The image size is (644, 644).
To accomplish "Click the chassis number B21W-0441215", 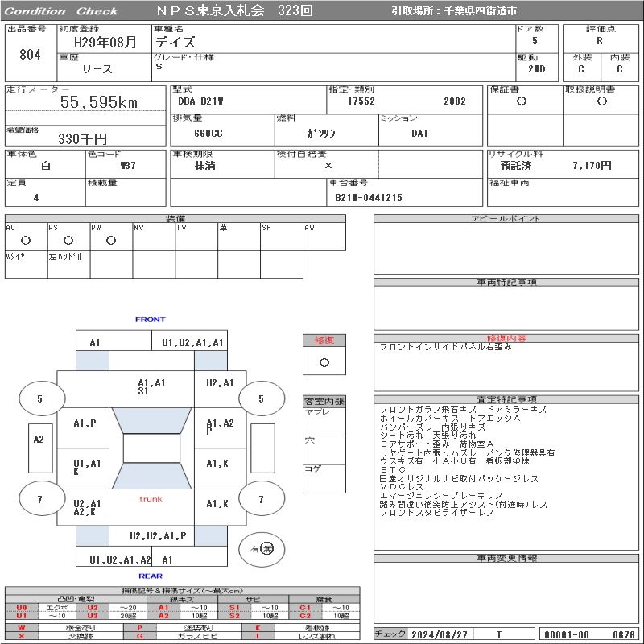I will pyautogui.click(x=369, y=197).
